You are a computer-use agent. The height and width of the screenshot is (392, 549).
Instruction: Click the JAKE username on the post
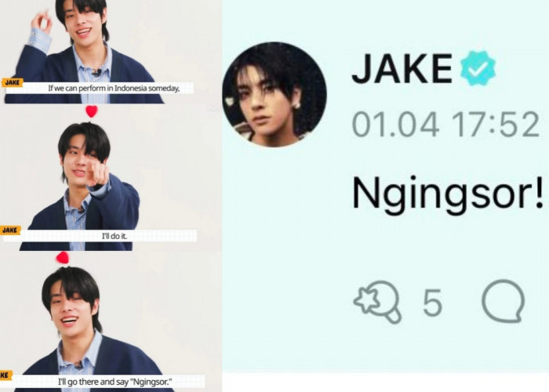402,69
